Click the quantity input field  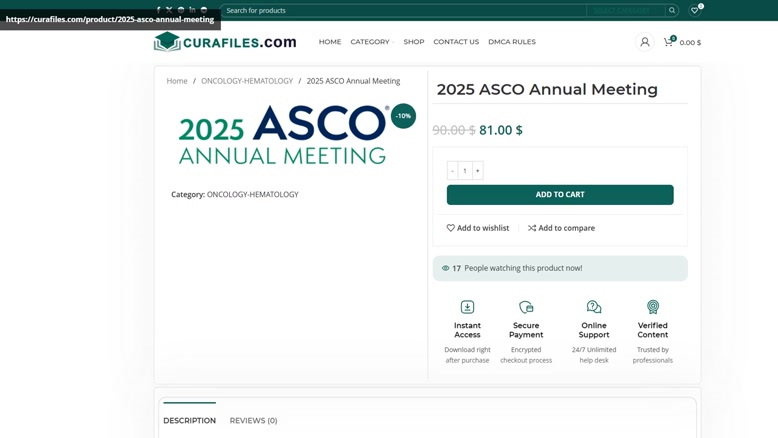(465, 171)
